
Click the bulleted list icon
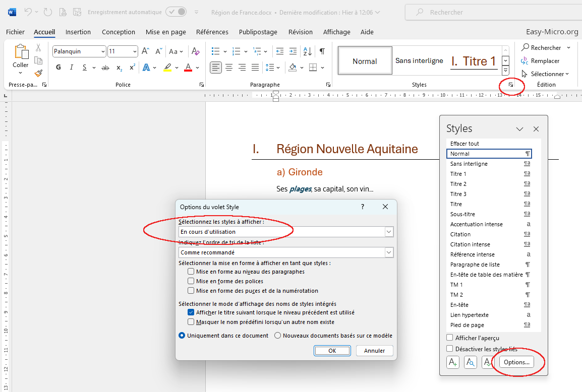[215, 51]
